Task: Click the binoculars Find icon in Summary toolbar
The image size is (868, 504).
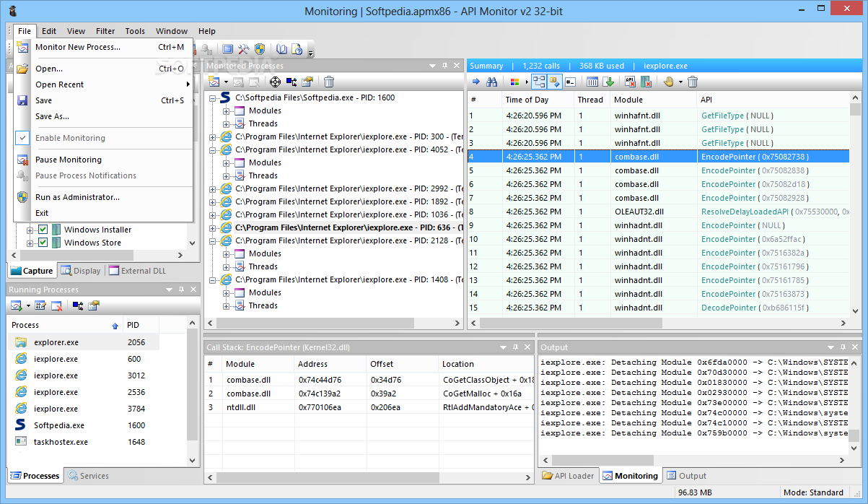Action: (x=492, y=82)
